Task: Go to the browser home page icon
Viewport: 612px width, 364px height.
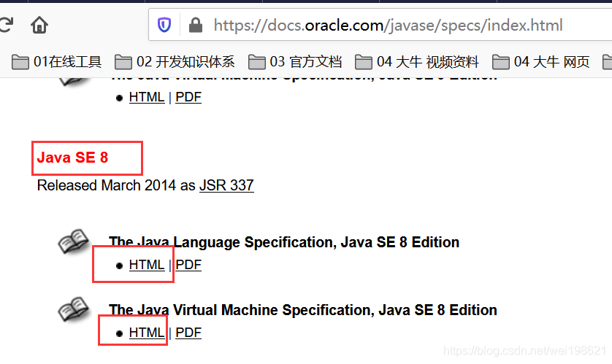Action: tap(39, 25)
